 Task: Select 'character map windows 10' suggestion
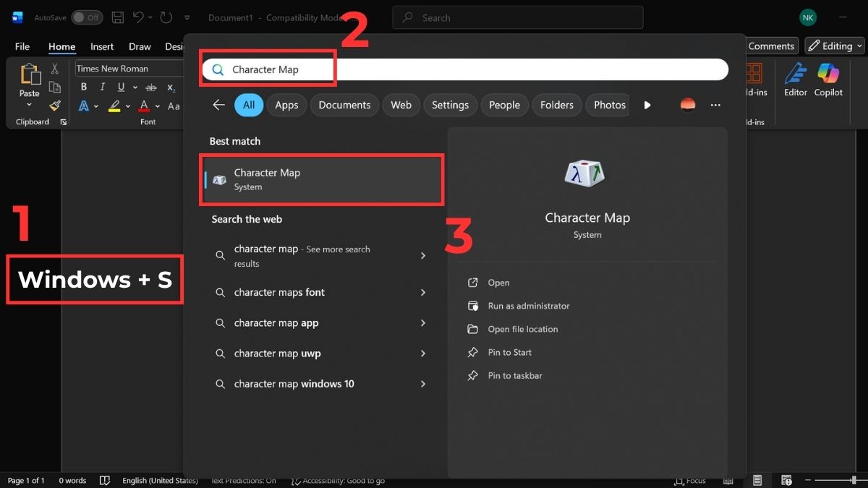[322, 384]
